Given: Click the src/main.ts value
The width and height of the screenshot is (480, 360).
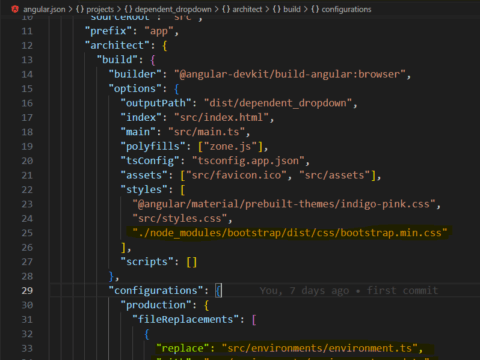Looking at the screenshot, I should [x=207, y=132].
